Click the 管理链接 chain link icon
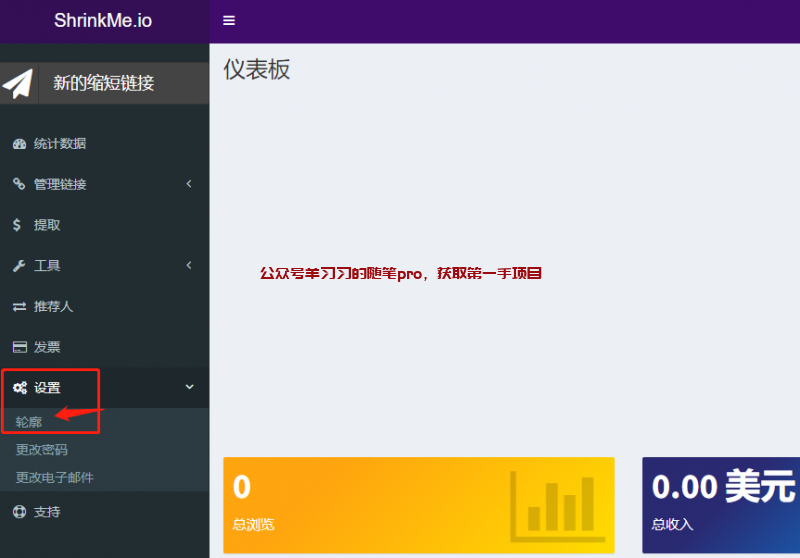Viewport: 800px width, 558px height. pos(19,184)
